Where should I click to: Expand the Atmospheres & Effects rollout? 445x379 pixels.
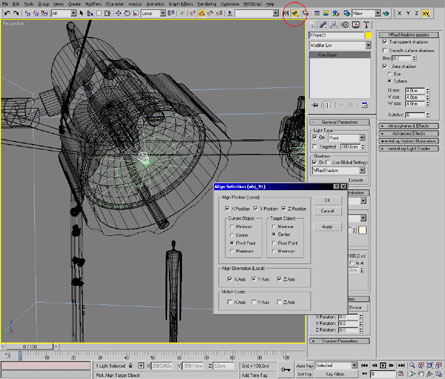click(x=409, y=126)
